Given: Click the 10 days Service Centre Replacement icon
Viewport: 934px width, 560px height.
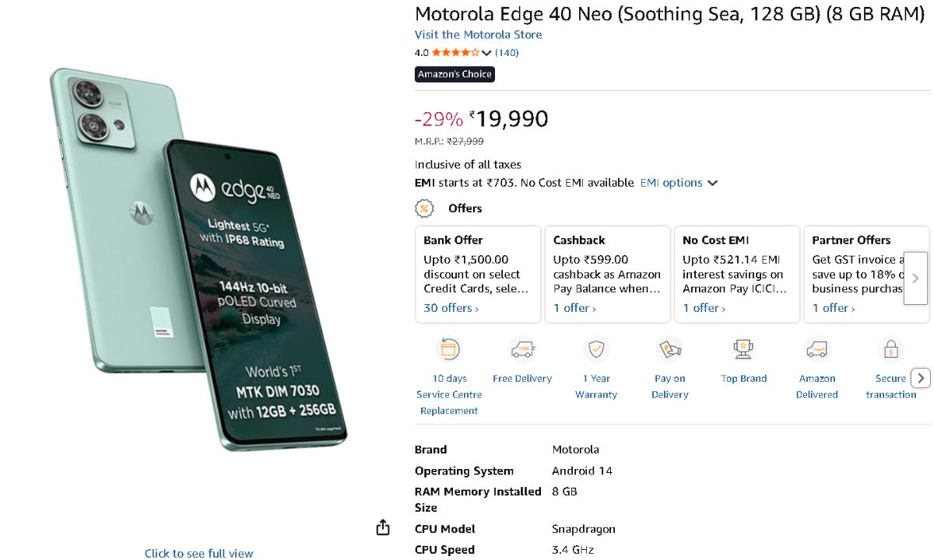Looking at the screenshot, I should 449,349.
